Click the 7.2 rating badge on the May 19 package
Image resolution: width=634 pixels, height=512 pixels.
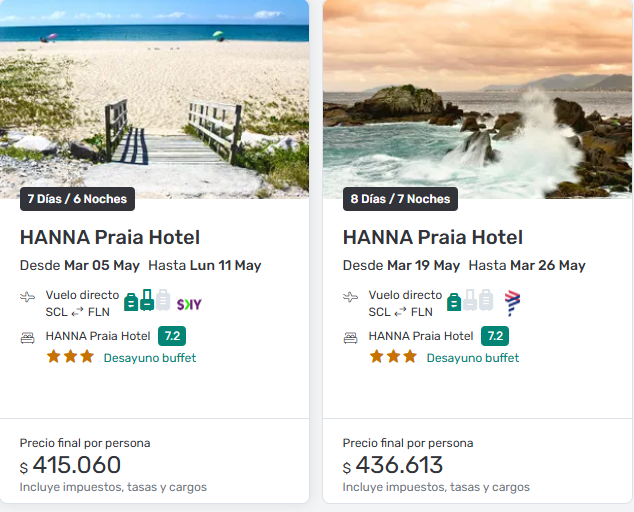495,336
